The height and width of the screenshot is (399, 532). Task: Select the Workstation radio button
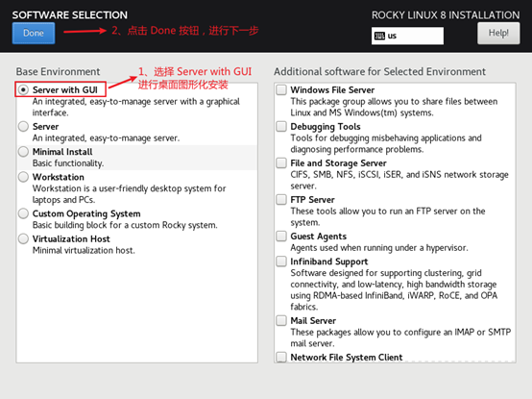(23, 177)
